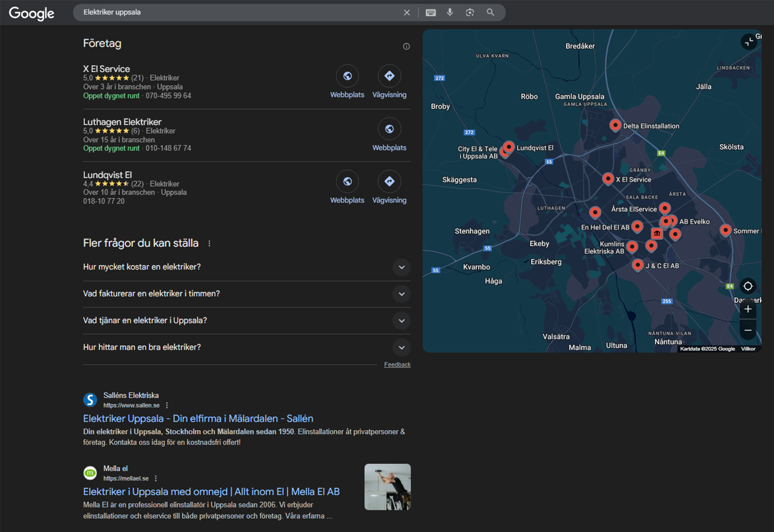Get directions to Lundqvist El
The width and height of the screenshot is (774, 532).
pos(389,182)
